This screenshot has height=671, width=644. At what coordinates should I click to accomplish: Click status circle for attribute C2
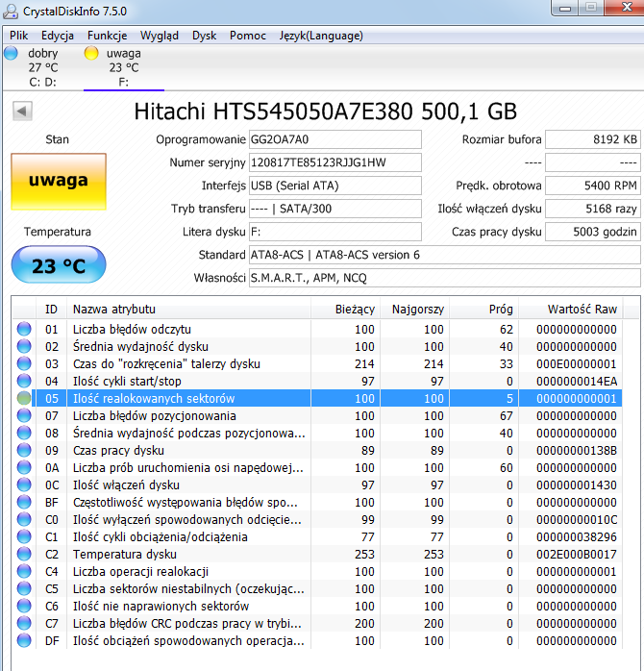tap(24, 554)
